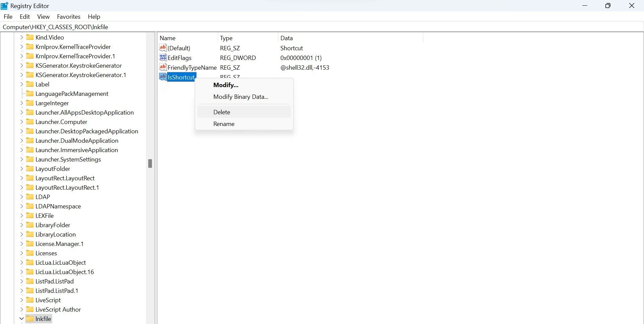Image resolution: width=644 pixels, height=324 pixels.
Task: Click the LanguagePackManagement folder icon
Action: click(30, 93)
